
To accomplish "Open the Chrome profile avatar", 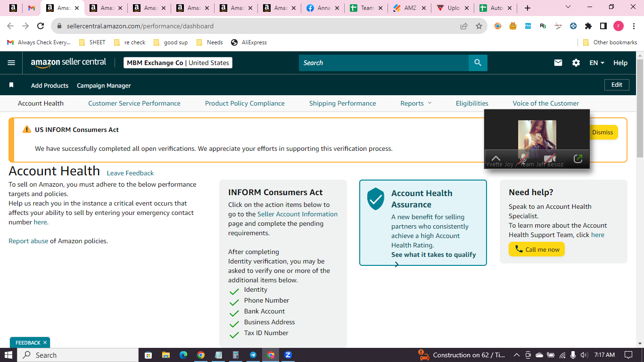I will pyautogui.click(x=619, y=26).
